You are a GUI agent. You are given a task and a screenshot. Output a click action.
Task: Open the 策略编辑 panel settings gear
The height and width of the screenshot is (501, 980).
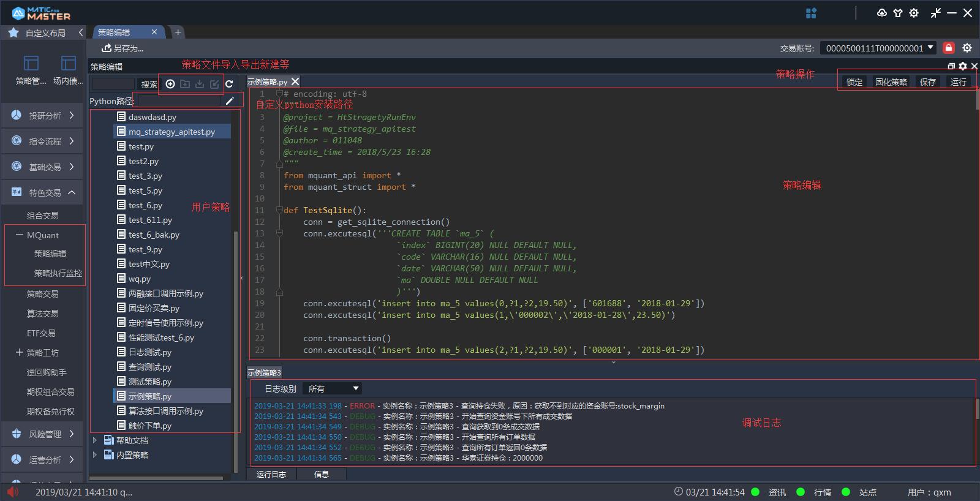(x=963, y=66)
